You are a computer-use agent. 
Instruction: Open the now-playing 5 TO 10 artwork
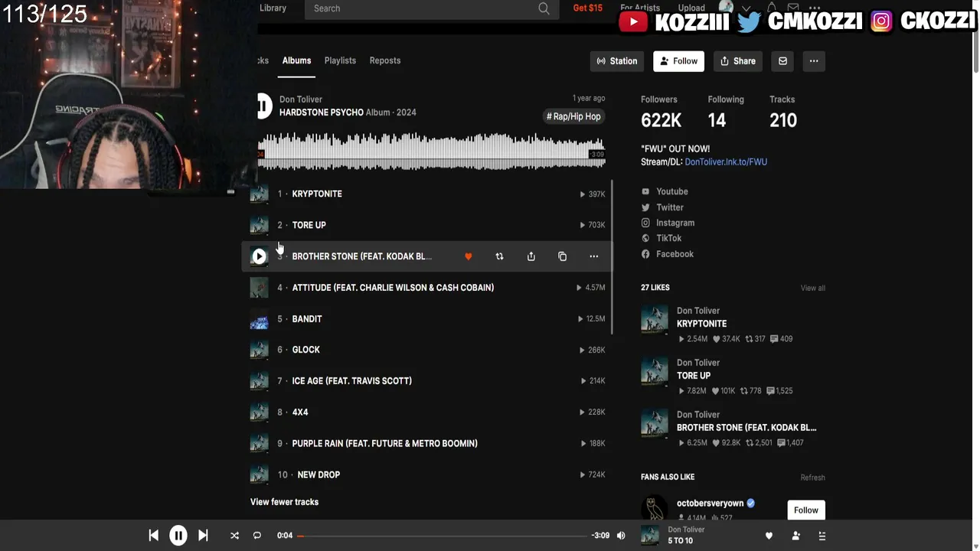(650, 536)
